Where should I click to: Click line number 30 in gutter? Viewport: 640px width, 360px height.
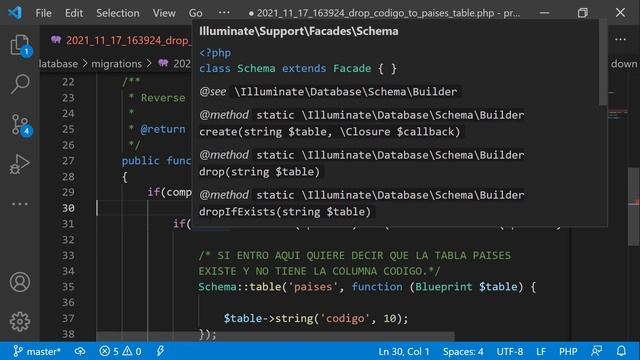[x=68, y=208]
